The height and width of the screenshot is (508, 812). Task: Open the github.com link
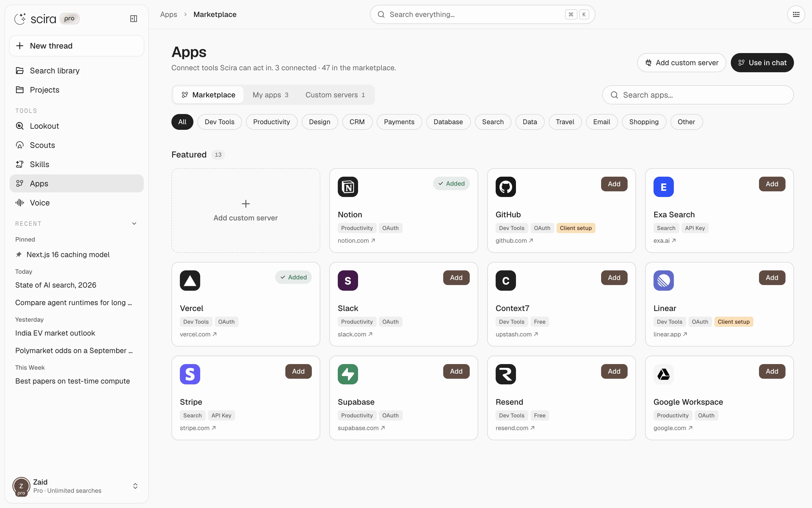(514, 240)
